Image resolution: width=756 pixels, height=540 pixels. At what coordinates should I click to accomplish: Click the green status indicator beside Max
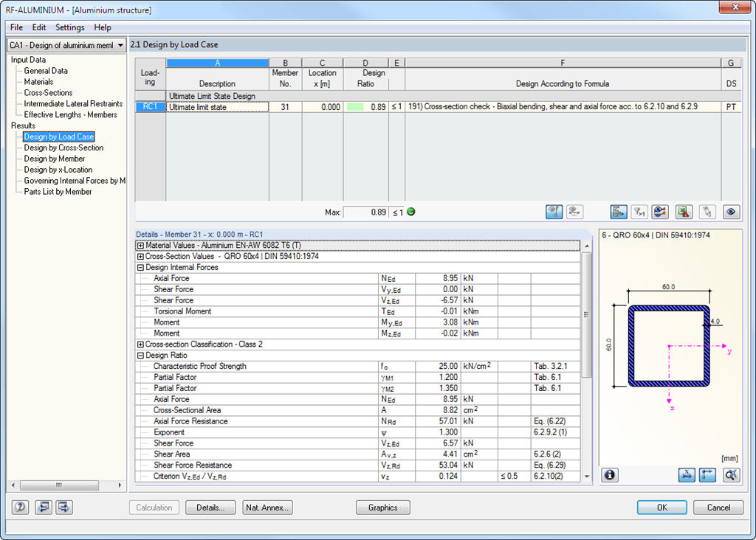[x=411, y=212]
